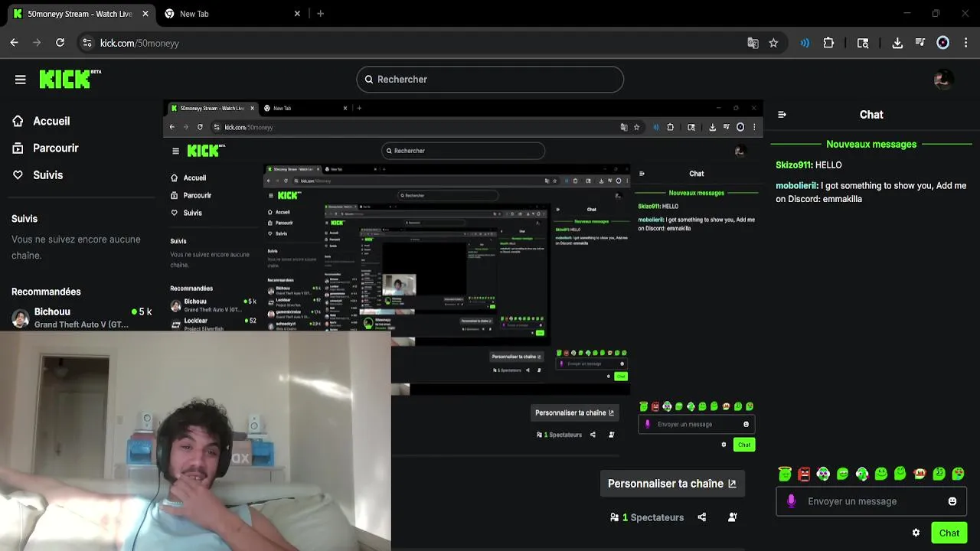Open the Chrome extensions puzzle icon
This screenshot has height=551, width=980.
tap(828, 43)
